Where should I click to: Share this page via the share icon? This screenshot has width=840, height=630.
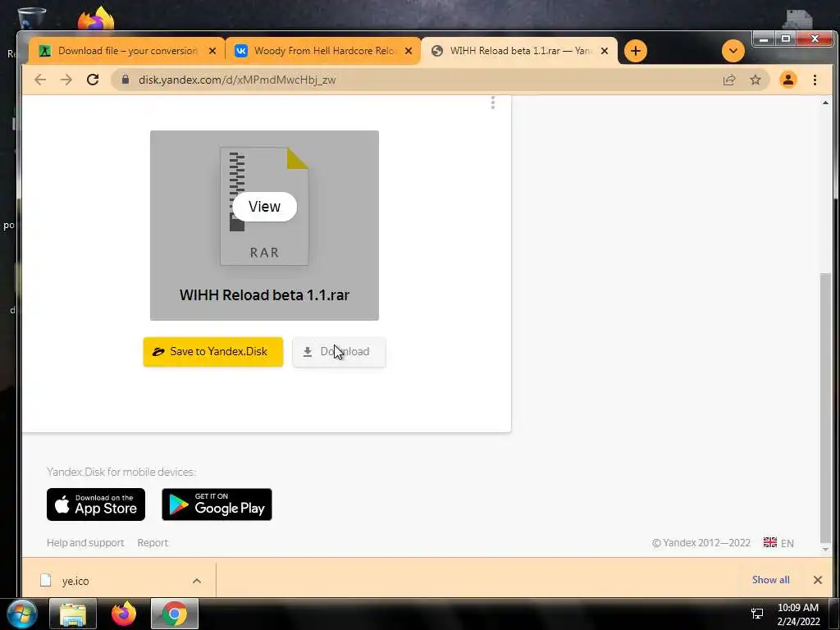729,80
